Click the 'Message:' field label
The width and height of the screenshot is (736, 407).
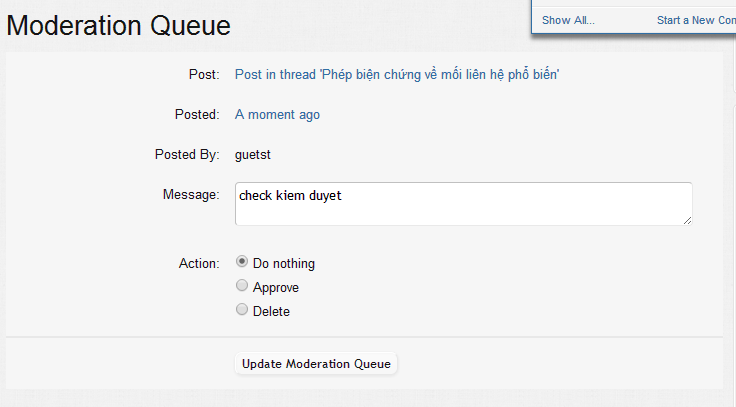190,194
